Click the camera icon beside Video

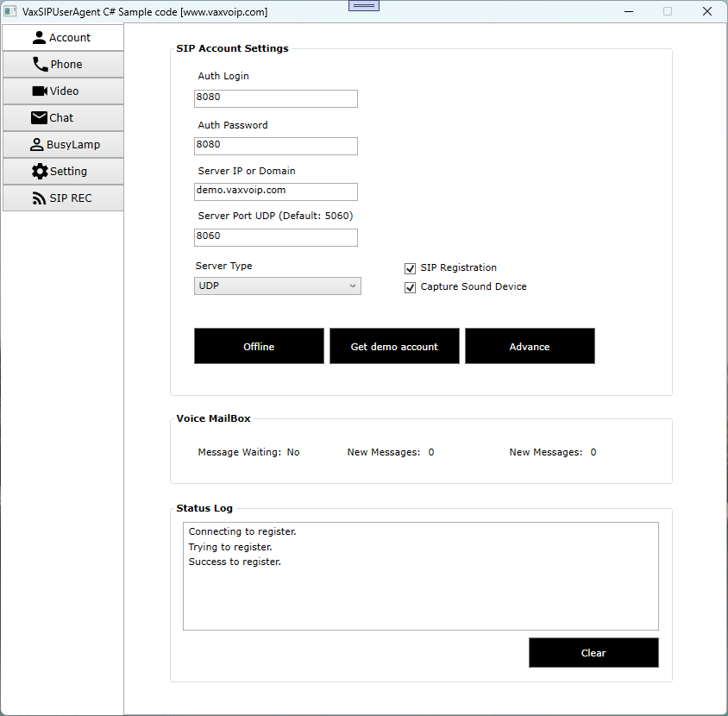tap(40, 91)
